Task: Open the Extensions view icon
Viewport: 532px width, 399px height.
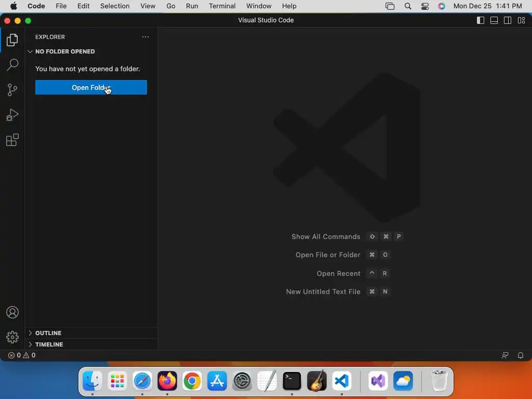Action: click(x=12, y=140)
